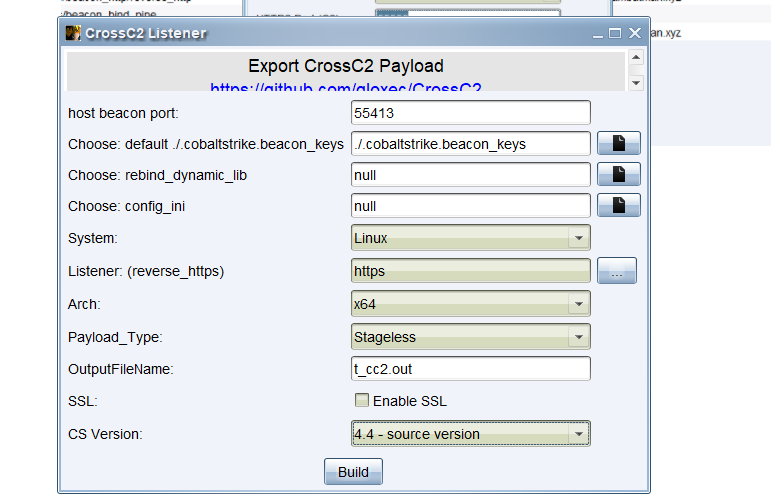Image resolution: width=771 pixels, height=501 pixels.
Task: Click the 'Payload_Type:' label
Action: (115, 337)
